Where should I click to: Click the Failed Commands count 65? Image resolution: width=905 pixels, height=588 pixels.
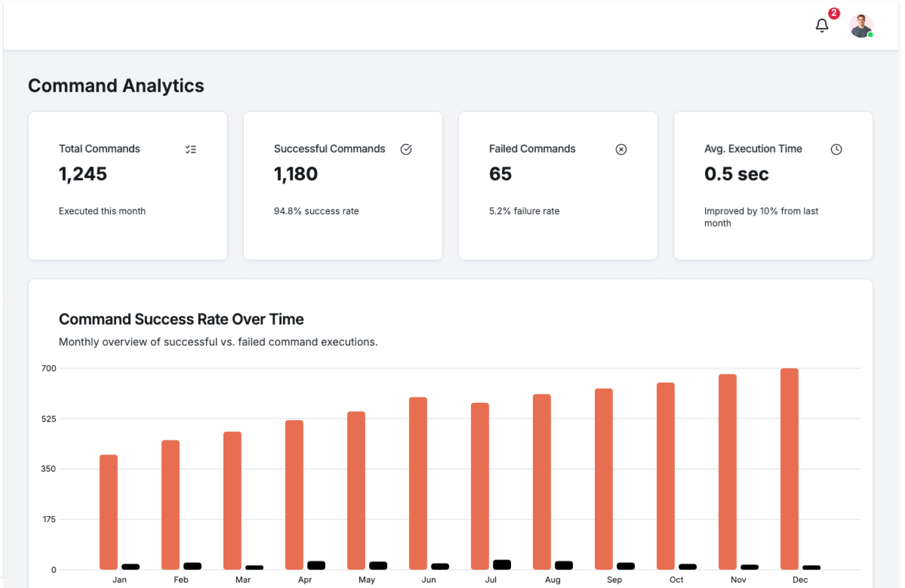tap(500, 174)
